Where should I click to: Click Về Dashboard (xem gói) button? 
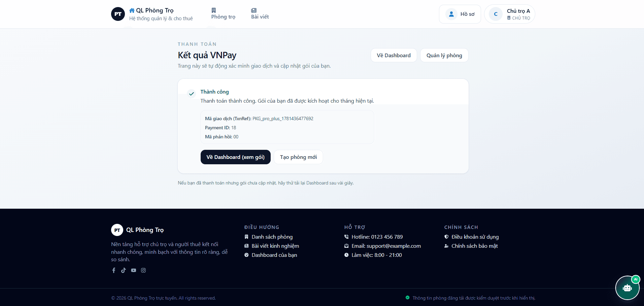click(x=236, y=157)
